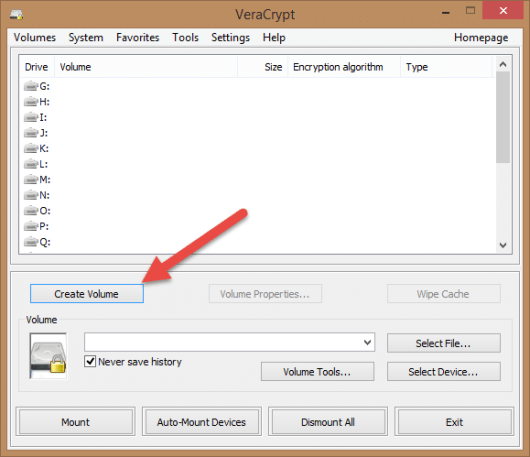Click the Size column header
Viewport: 530px width, 457px height.
263,67
